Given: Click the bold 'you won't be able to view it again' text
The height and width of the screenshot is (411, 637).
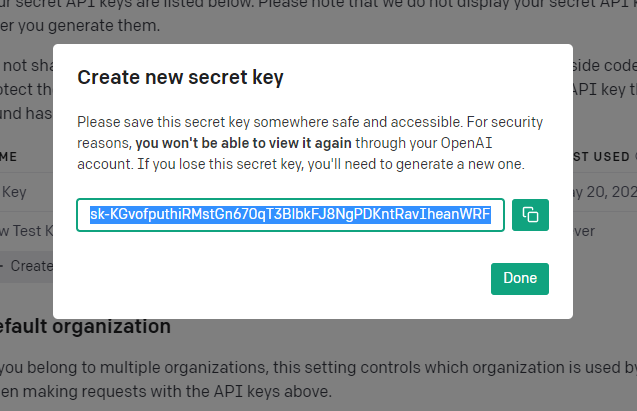Looking at the screenshot, I should coord(243,143).
